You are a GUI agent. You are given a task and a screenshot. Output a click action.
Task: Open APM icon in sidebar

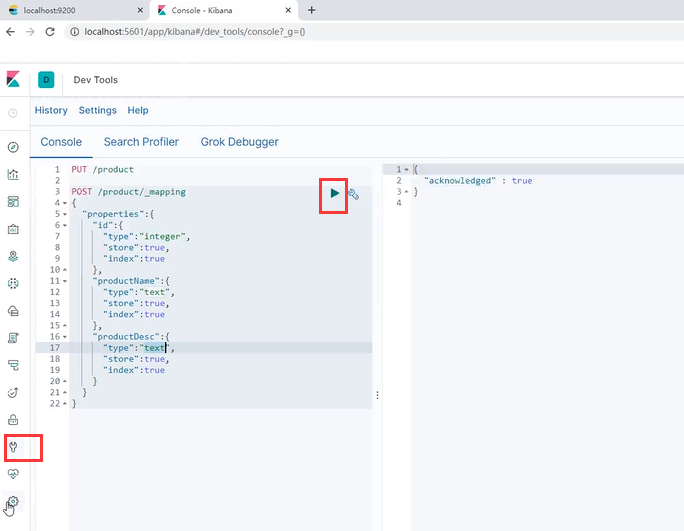[13, 365]
